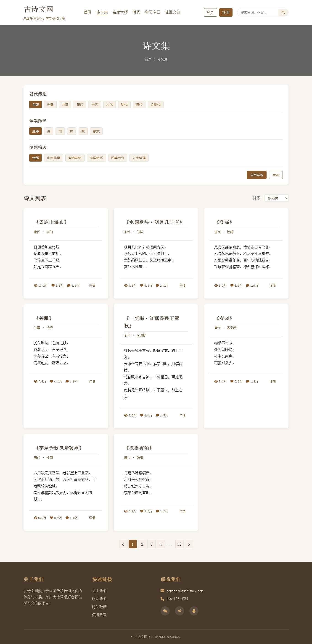Click the 应用筛选 button
Viewport: 312px width, 644px height.
click(256, 175)
